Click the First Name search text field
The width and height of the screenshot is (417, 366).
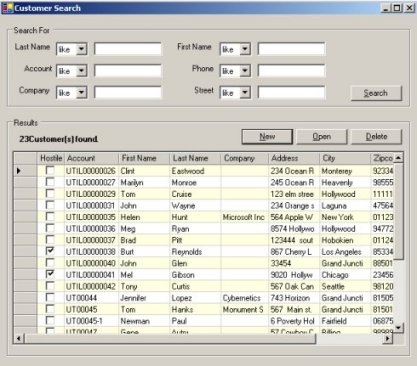point(291,49)
